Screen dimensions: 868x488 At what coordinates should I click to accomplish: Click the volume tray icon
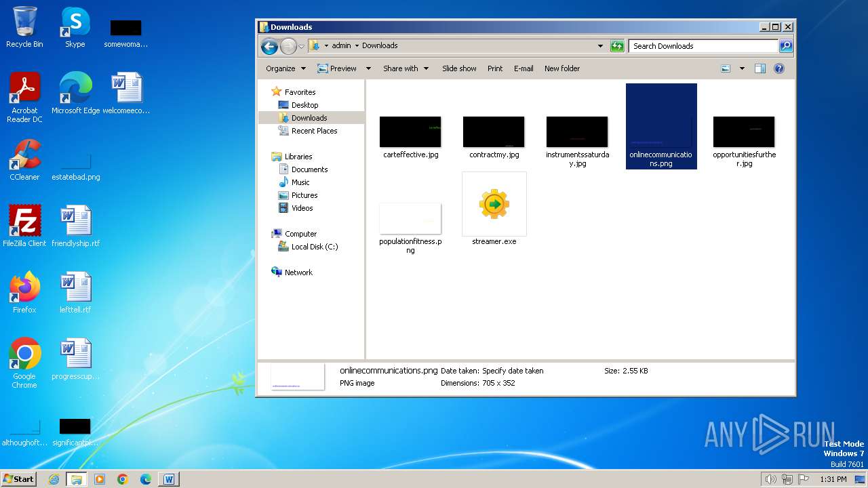770,479
